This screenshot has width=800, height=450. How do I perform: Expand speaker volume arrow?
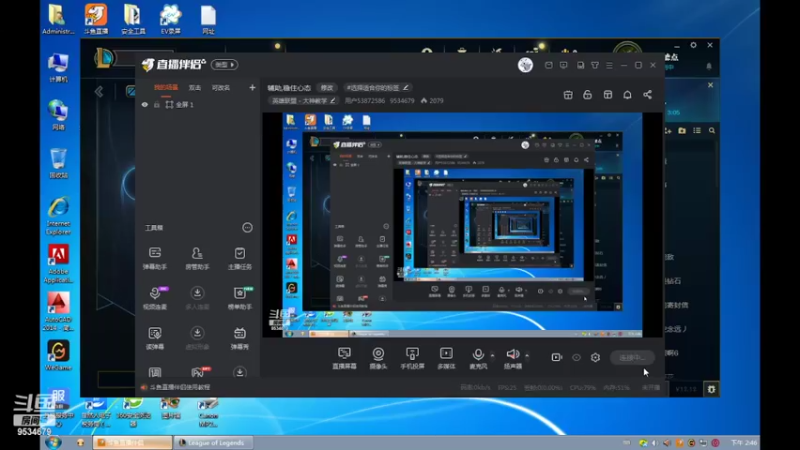click(x=527, y=355)
